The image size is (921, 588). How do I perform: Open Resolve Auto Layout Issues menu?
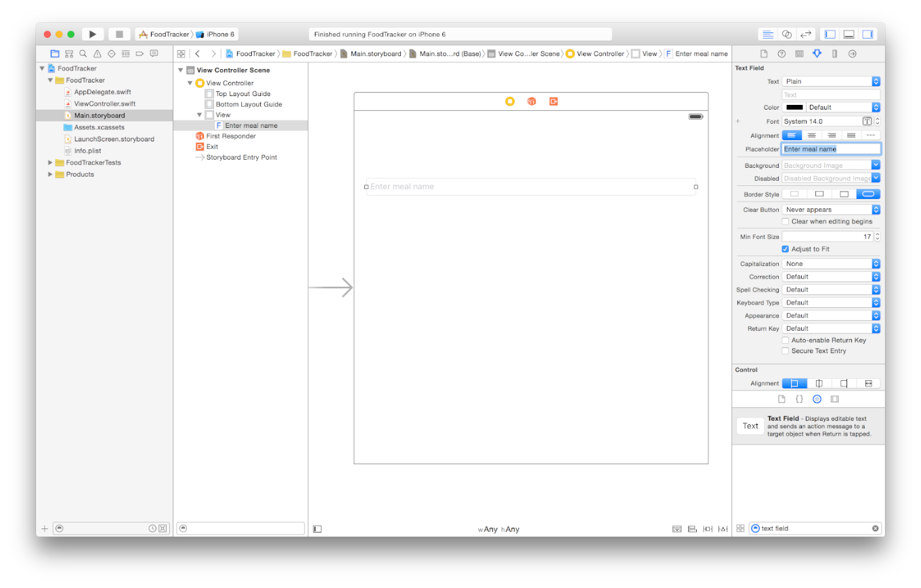(723, 529)
